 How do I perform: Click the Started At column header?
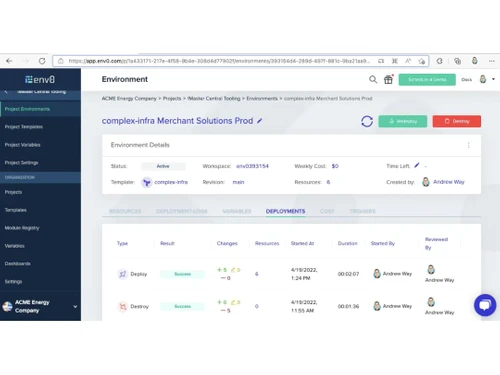point(302,243)
